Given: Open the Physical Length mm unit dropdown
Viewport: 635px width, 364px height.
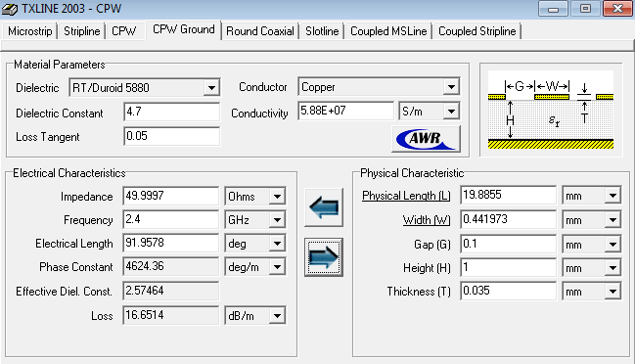Looking at the screenshot, I should tap(612, 196).
